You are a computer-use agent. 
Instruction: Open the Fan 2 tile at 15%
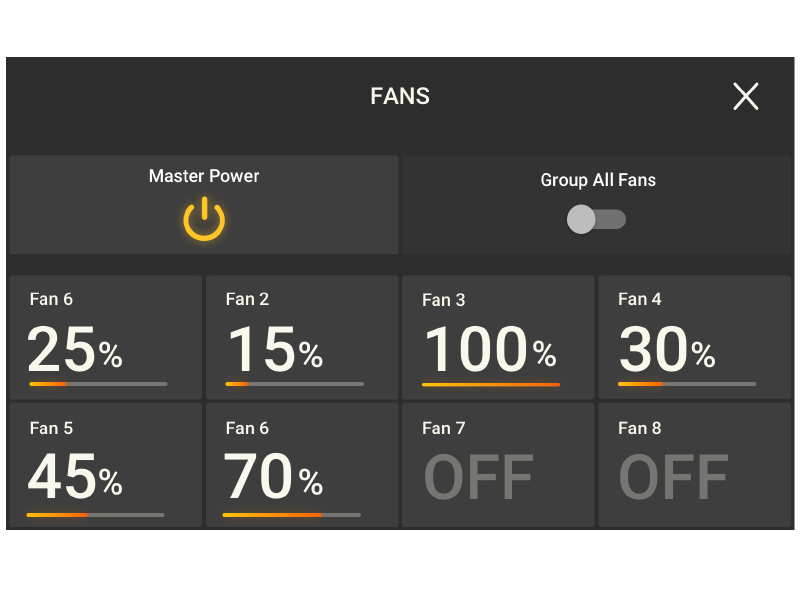tap(301, 338)
